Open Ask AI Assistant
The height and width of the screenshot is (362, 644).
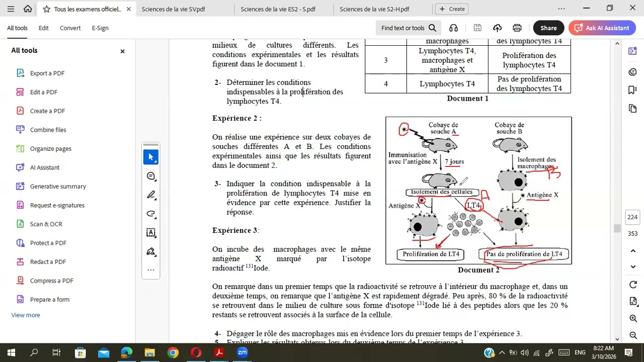602,28
